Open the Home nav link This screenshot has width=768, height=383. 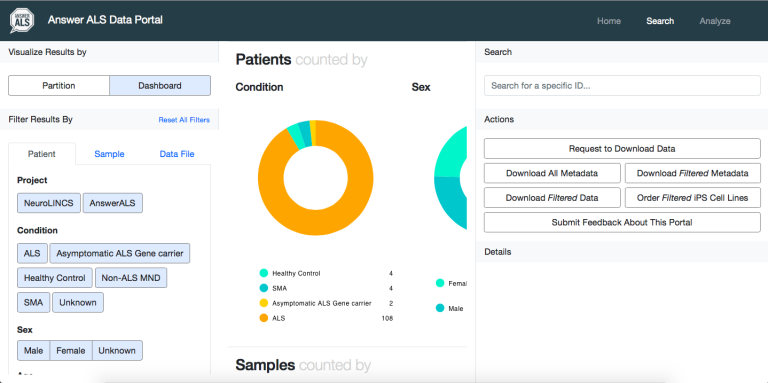tap(609, 21)
